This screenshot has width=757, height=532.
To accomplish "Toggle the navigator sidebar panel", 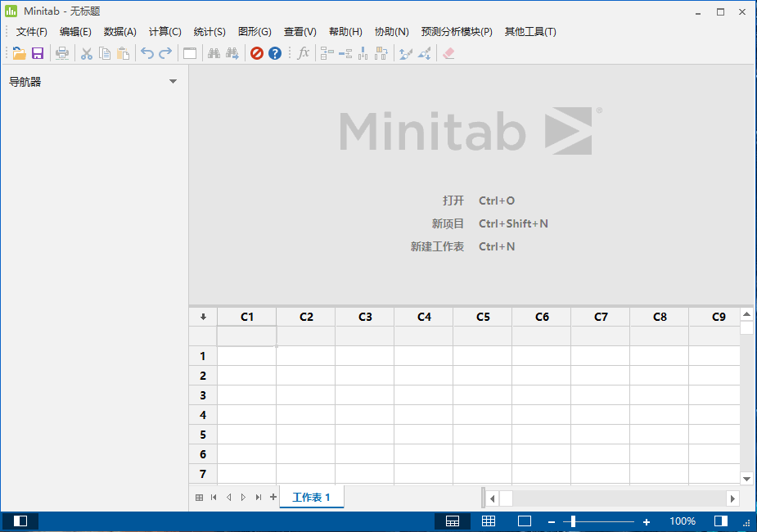I will pos(20,521).
